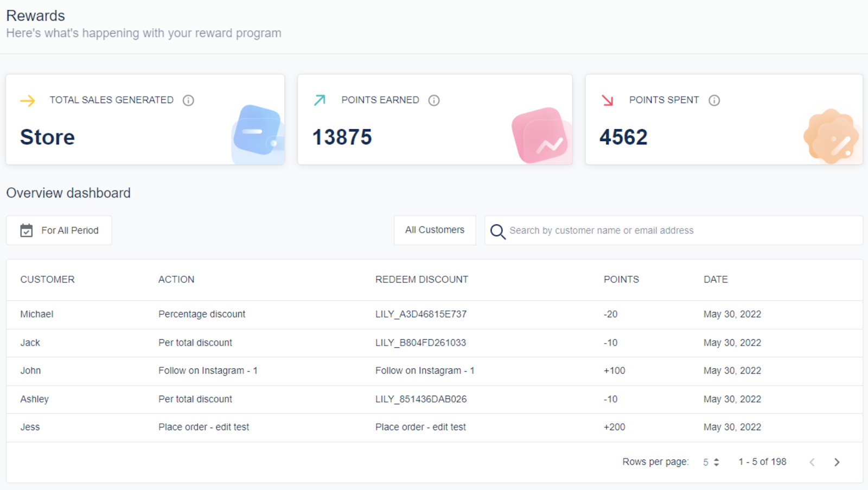Click the orange discount badge icon
The height and width of the screenshot is (490, 868).
point(831,136)
